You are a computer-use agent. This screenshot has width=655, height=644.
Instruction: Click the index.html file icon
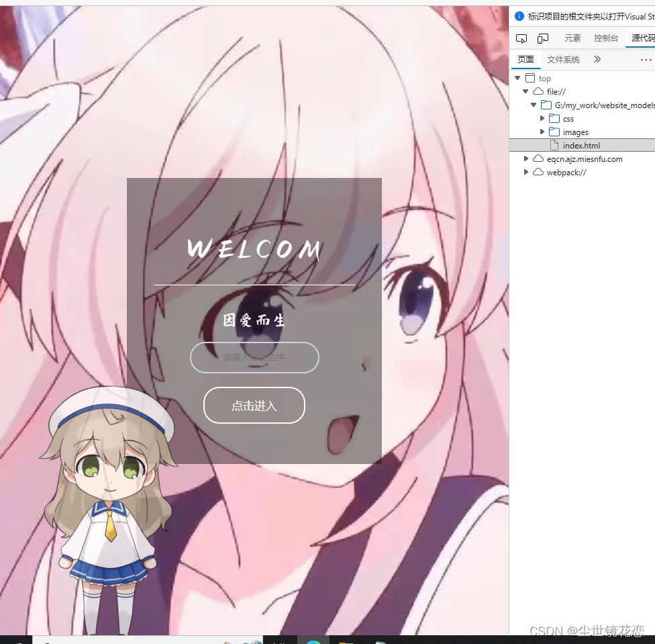click(x=554, y=145)
